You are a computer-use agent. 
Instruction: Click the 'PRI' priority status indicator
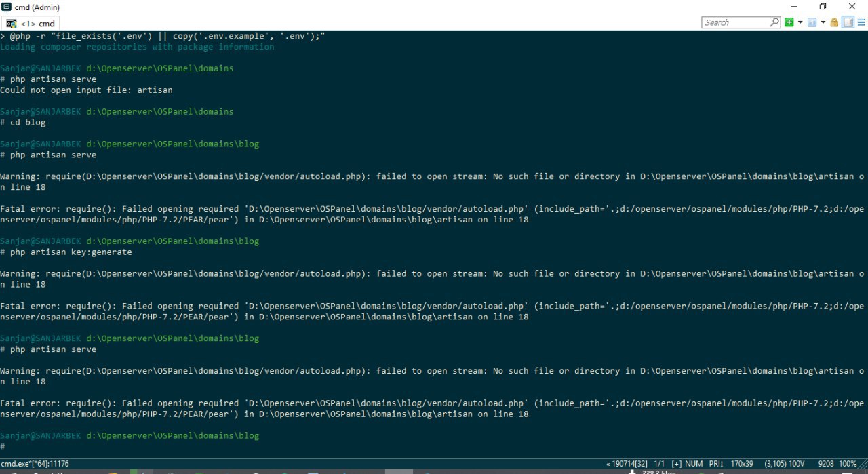[x=716, y=464]
